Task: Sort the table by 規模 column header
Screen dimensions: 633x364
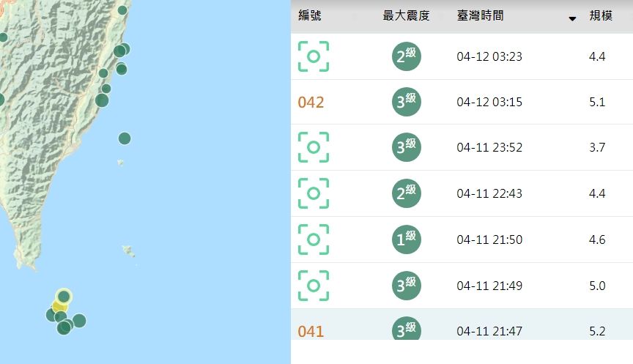Action: click(601, 15)
